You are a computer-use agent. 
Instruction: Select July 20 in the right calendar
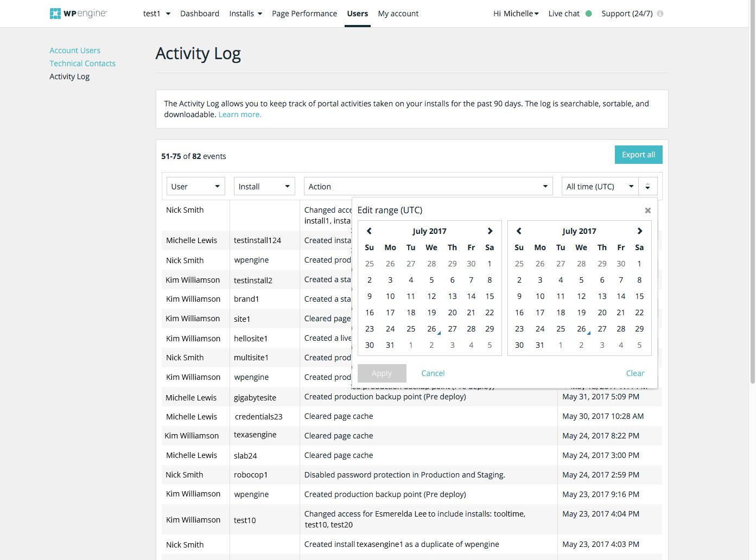[x=602, y=313]
